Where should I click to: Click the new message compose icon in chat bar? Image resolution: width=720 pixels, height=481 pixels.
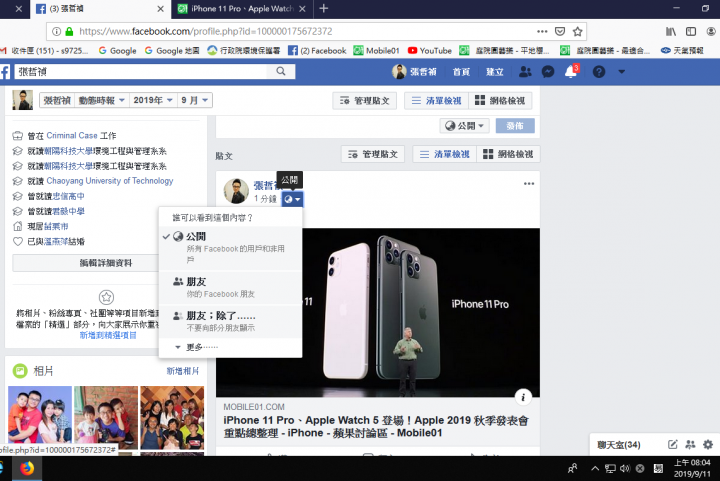[x=672, y=444]
